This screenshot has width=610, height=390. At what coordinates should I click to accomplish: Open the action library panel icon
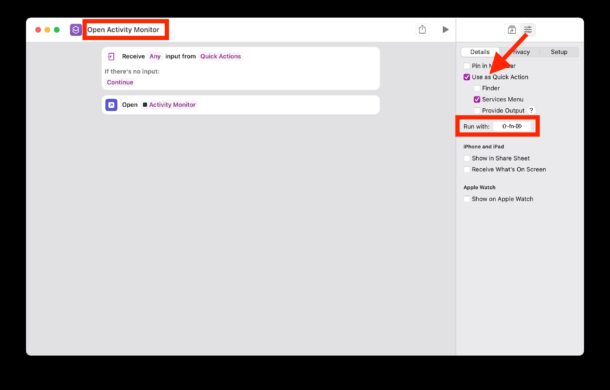[512, 30]
